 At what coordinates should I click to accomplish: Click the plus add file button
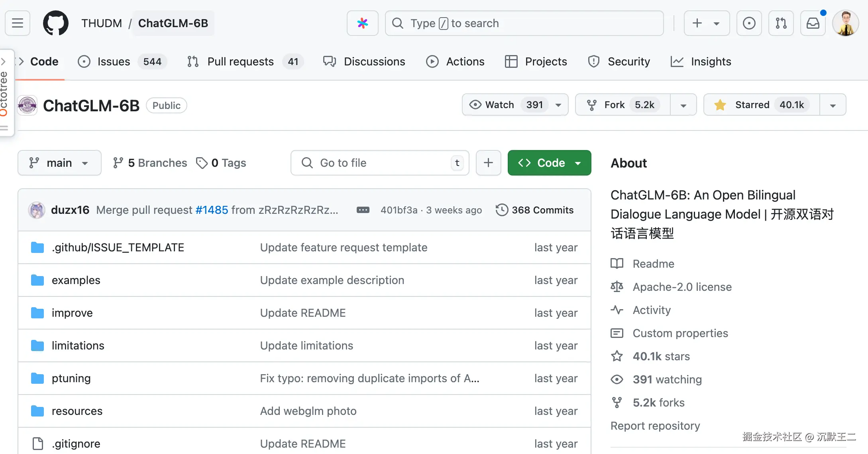pyautogui.click(x=488, y=163)
